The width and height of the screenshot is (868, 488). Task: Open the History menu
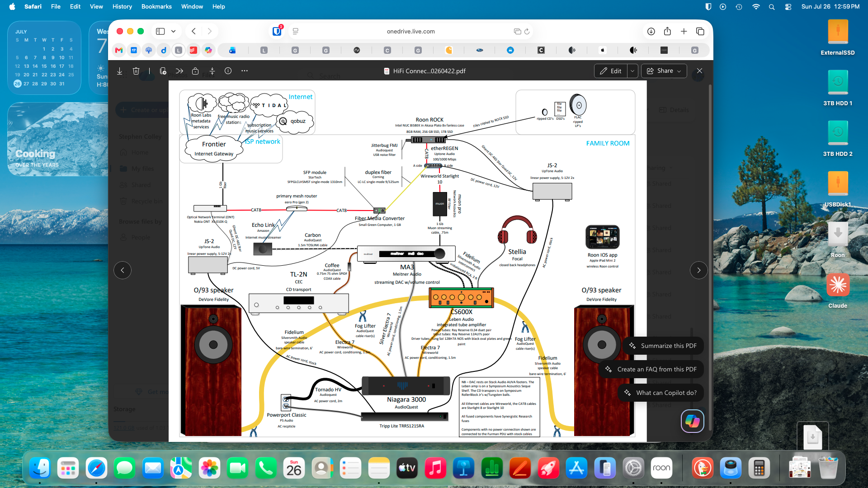point(122,6)
